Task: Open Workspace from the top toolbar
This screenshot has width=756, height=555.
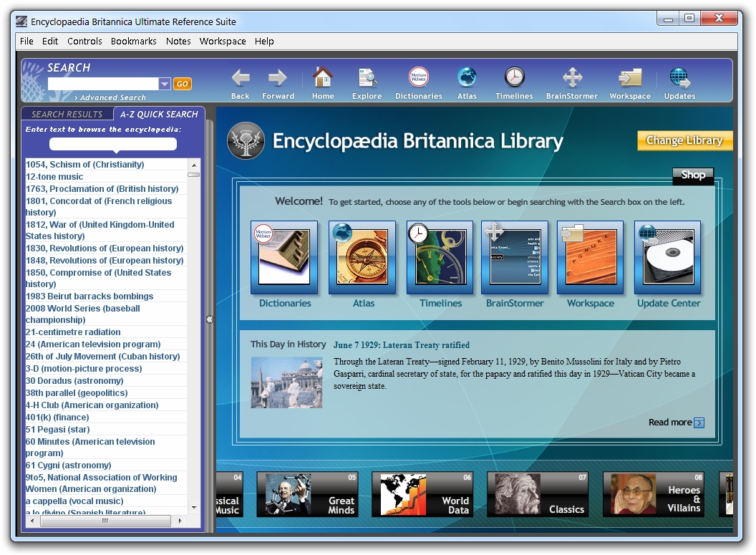Action: pos(630,83)
